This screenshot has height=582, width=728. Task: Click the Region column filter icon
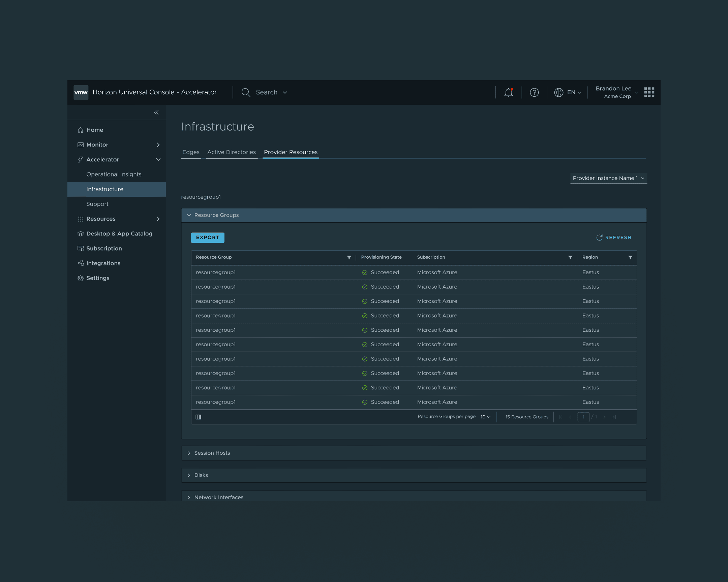[x=630, y=257]
